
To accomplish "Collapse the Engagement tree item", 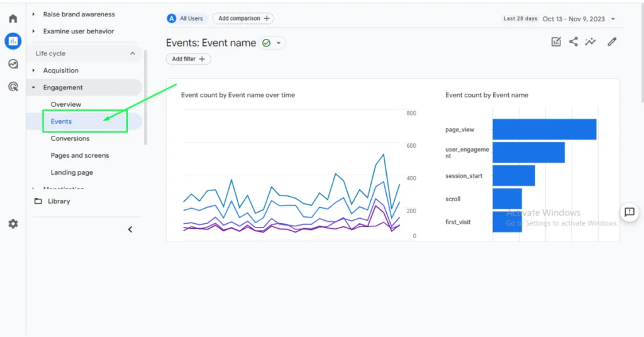I will coord(33,88).
